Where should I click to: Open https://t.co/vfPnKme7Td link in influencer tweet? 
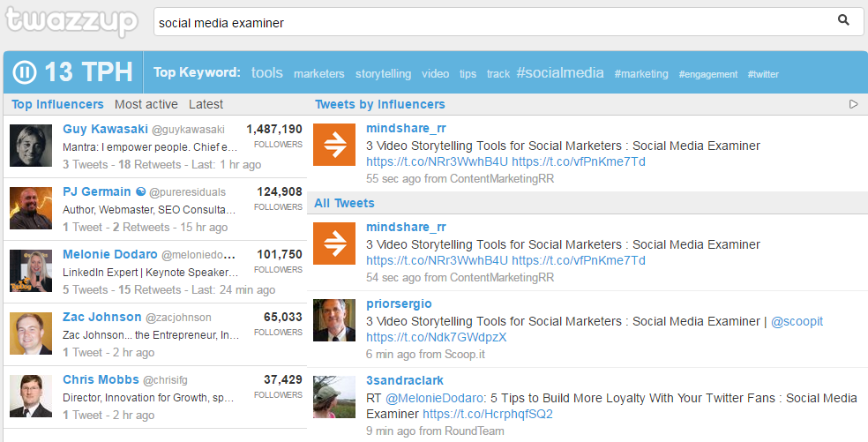579,161
